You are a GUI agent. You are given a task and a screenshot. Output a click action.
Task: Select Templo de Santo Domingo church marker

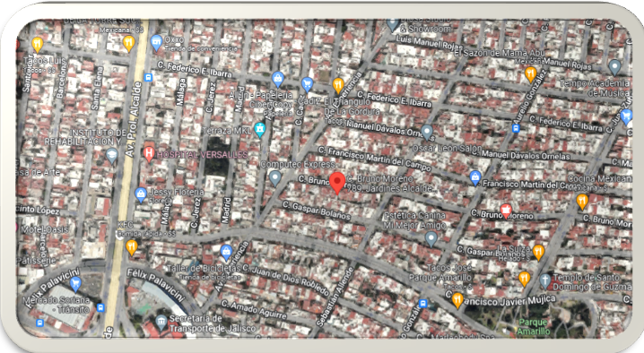tap(545, 280)
